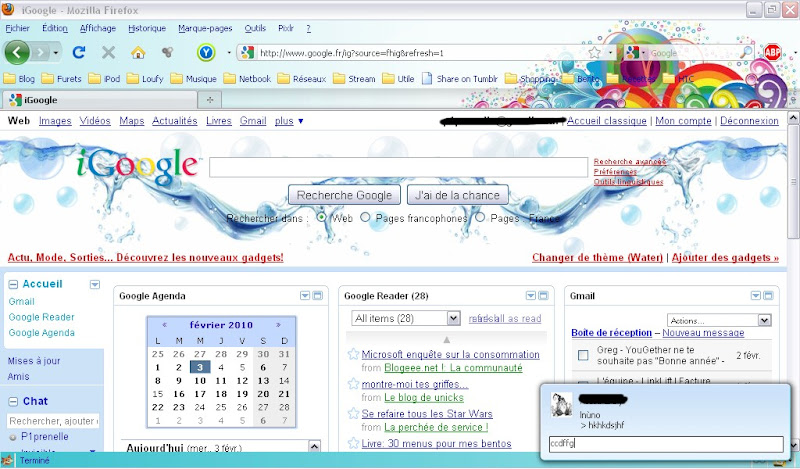Open the Gmail Actions dropdown
The width and height of the screenshot is (800, 469).
(x=719, y=320)
